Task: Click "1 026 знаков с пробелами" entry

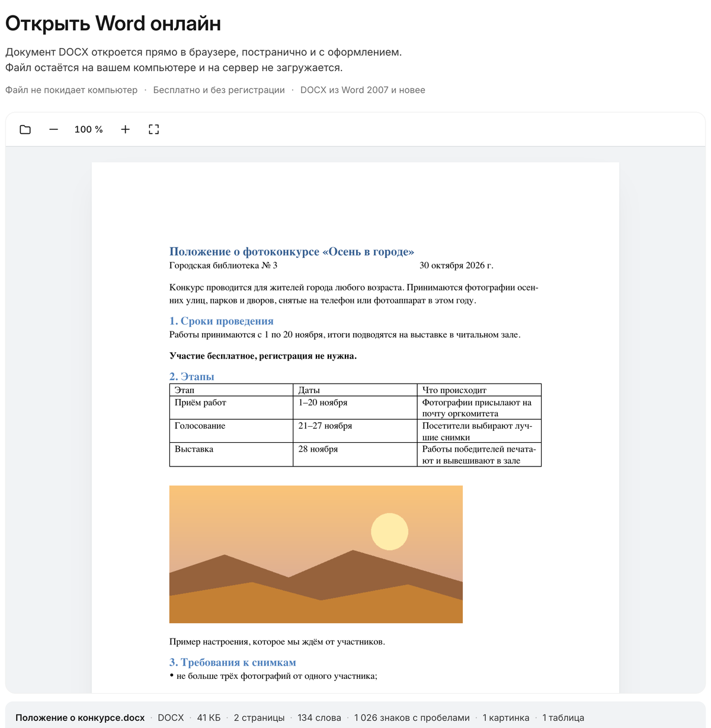Action: [412, 718]
